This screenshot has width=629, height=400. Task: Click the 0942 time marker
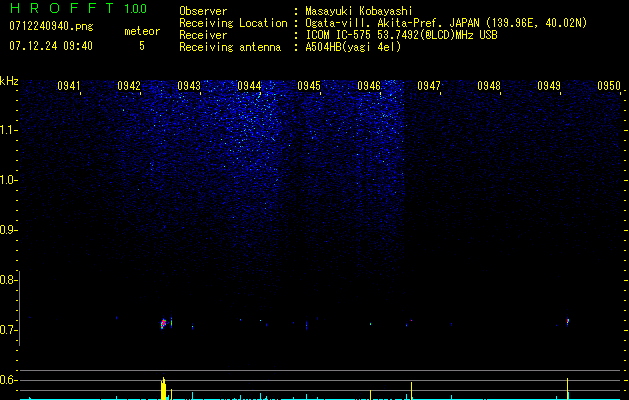pos(129,86)
